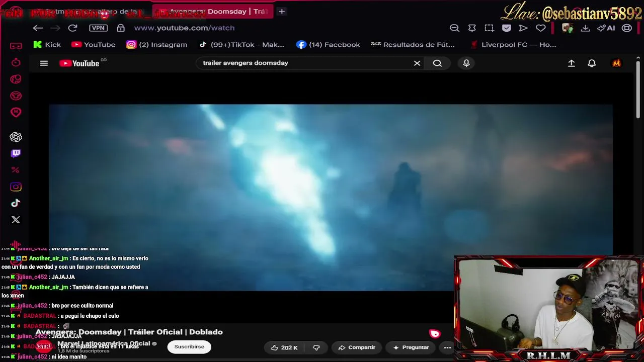Open YouTube notifications bell
The height and width of the screenshot is (362, 644).
click(592, 63)
